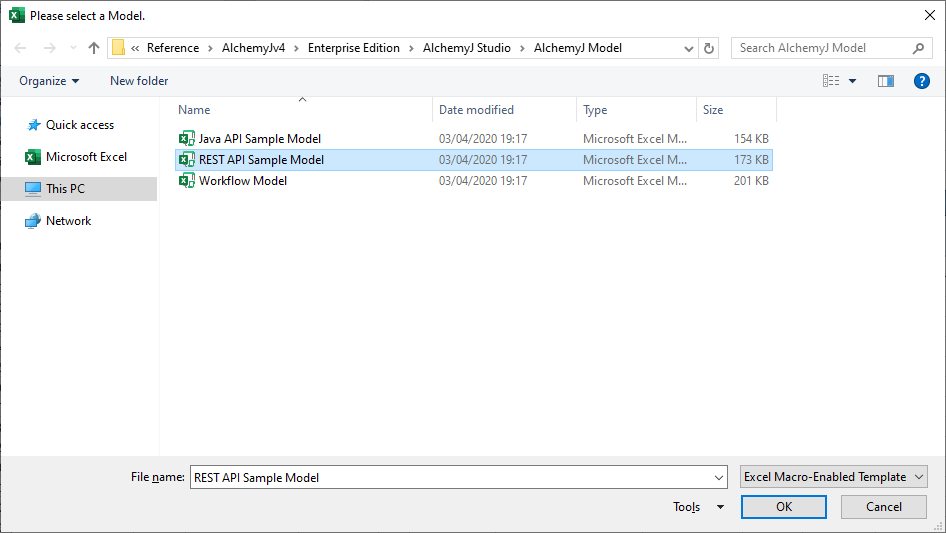Click Excel icon of Java API Sample Model
The image size is (946, 533).
pyautogui.click(x=187, y=138)
